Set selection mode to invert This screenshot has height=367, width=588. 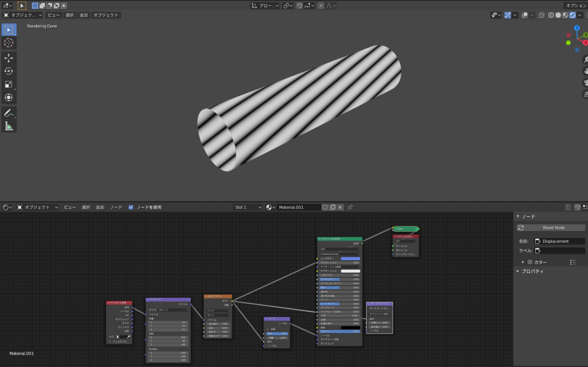coord(57,5)
